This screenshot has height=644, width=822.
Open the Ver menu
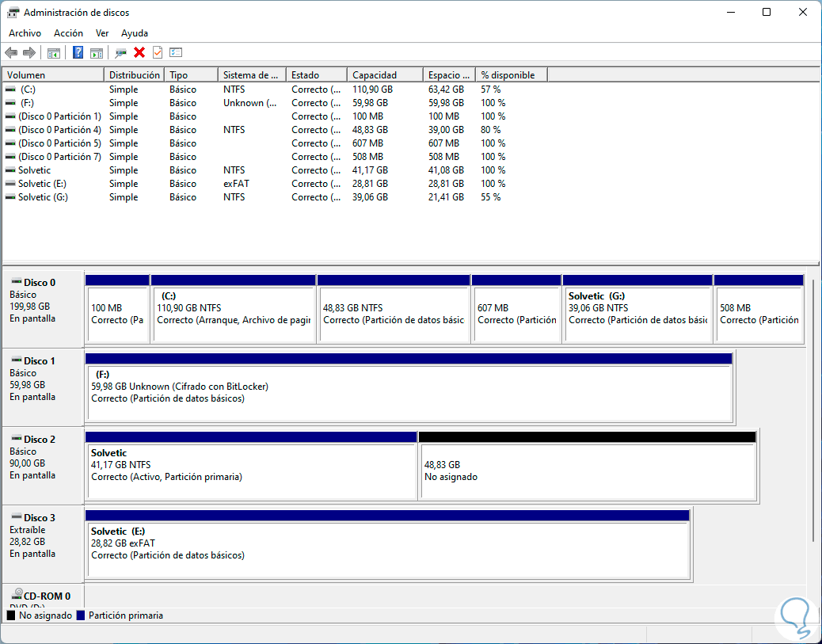click(x=102, y=33)
